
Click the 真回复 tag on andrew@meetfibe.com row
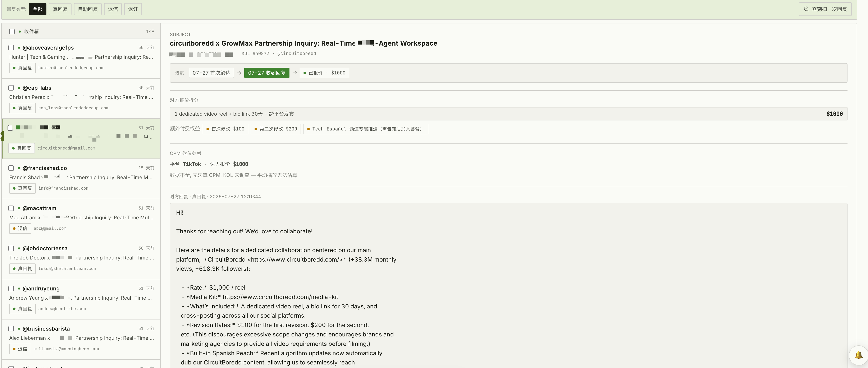click(x=22, y=309)
